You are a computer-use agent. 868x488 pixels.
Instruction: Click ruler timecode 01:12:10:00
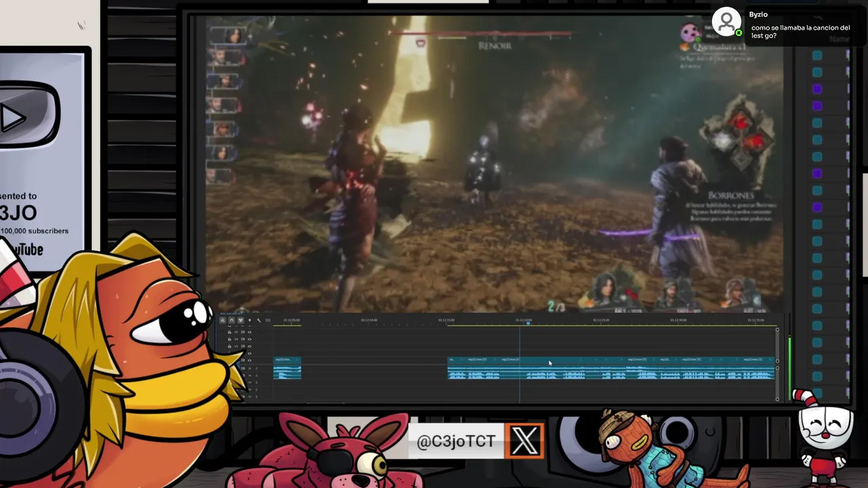pos(369,320)
